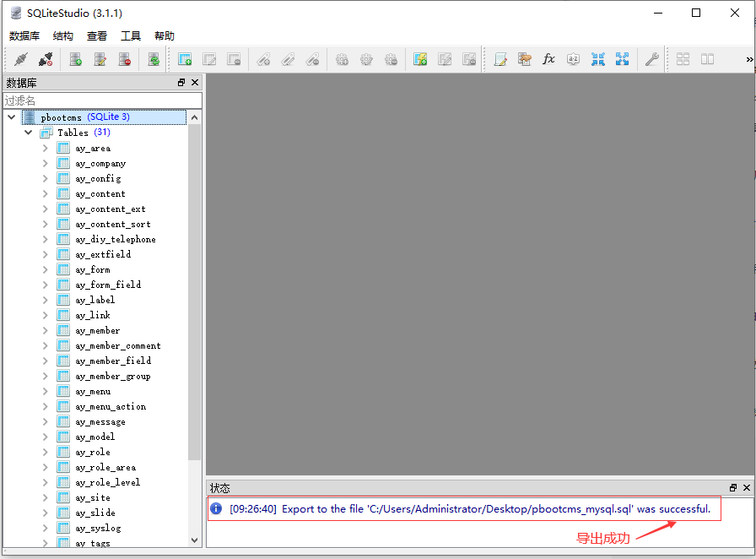
Task: Select the ay_diy_telephone table
Action: pyautogui.click(x=116, y=239)
